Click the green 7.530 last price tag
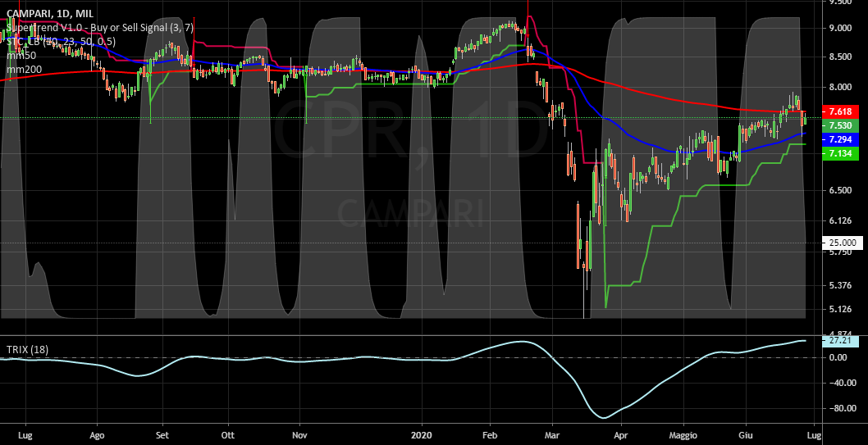868x445 pixels. click(840, 125)
